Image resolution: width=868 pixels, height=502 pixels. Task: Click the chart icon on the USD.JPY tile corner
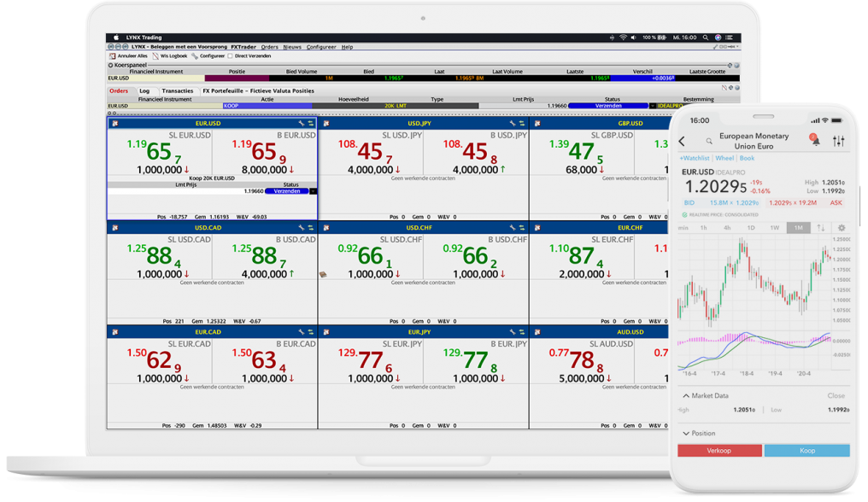coord(327,122)
